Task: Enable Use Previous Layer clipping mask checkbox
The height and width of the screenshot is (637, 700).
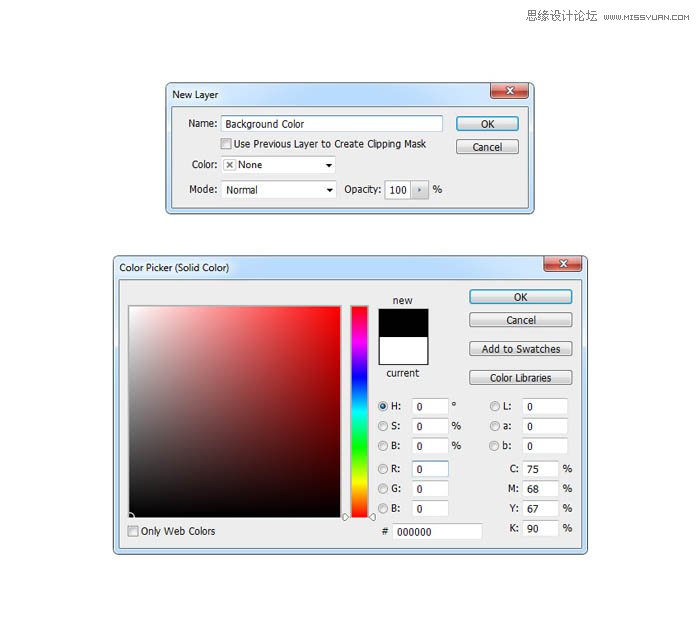Action: point(227,144)
